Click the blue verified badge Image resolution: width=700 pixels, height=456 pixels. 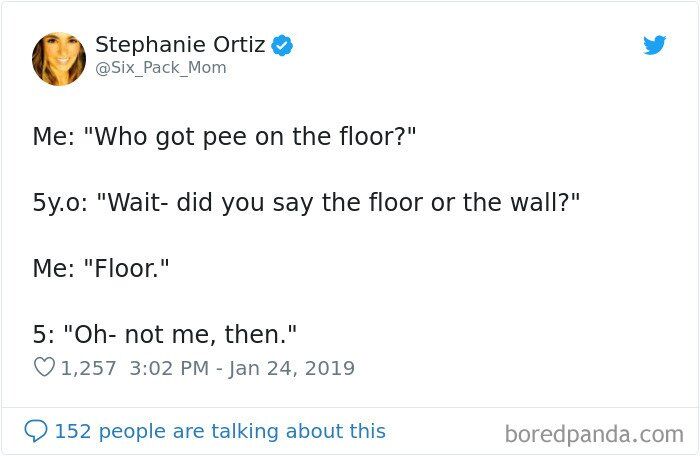click(x=282, y=45)
